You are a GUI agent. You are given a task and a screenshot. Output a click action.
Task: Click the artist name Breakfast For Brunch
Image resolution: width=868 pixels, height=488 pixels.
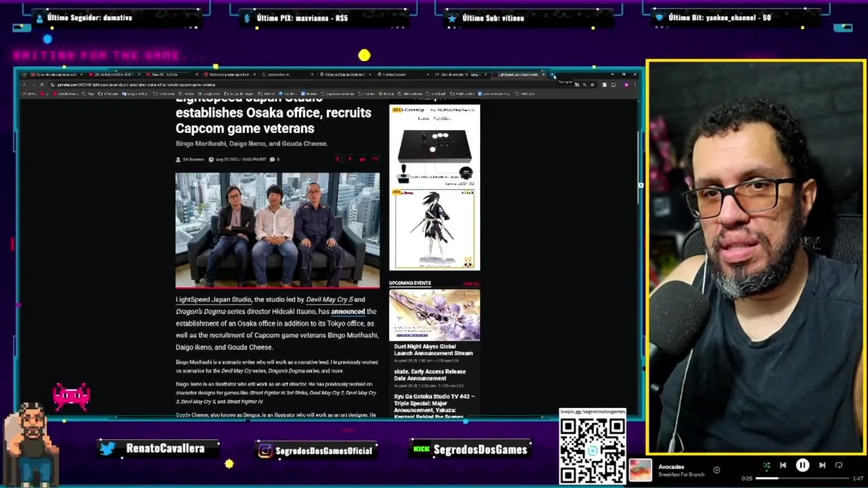click(681, 474)
